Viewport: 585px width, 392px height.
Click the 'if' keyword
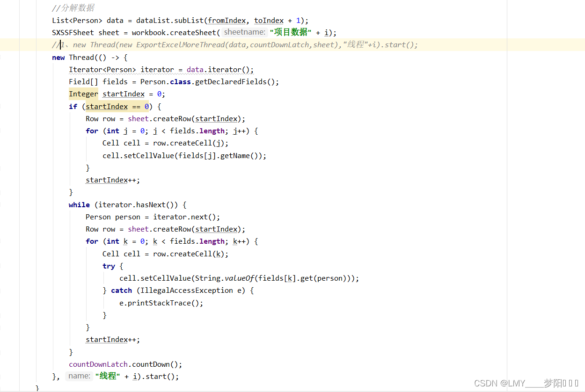(x=73, y=106)
